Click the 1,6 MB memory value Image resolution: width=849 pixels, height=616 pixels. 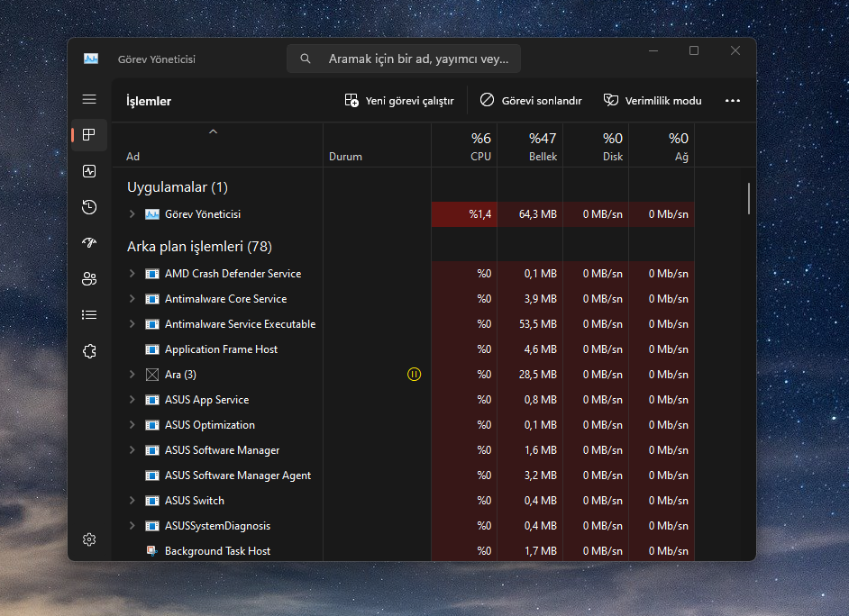[541, 450]
